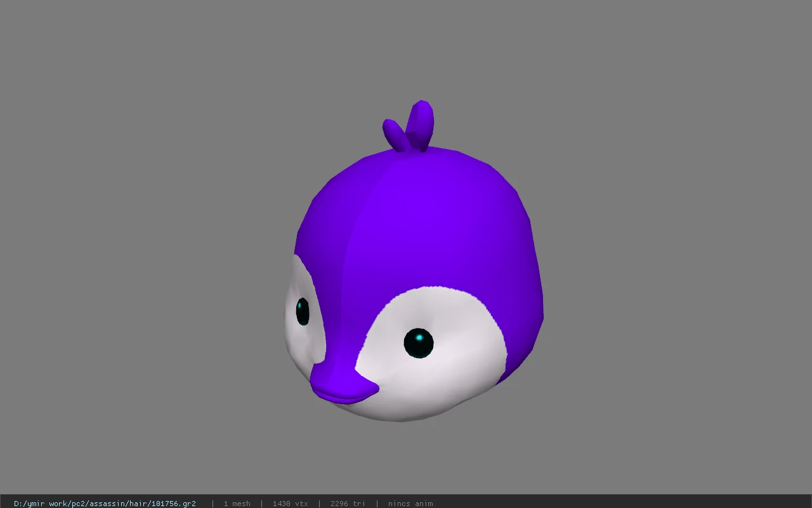The height and width of the screenshot is (508, 812).
Task: Click the '2296 tri' triangle count
Action: pos(348,504)
